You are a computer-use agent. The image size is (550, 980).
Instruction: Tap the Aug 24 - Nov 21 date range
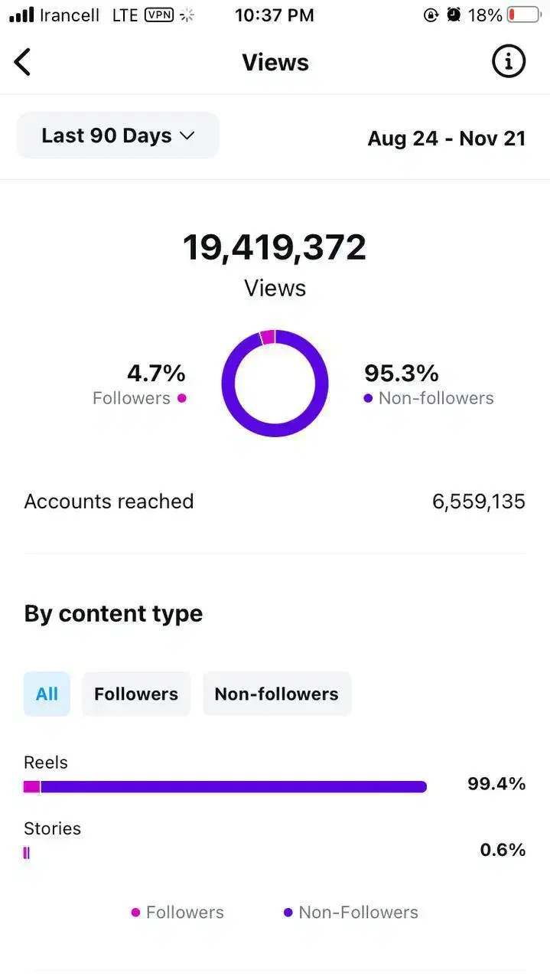447,139
